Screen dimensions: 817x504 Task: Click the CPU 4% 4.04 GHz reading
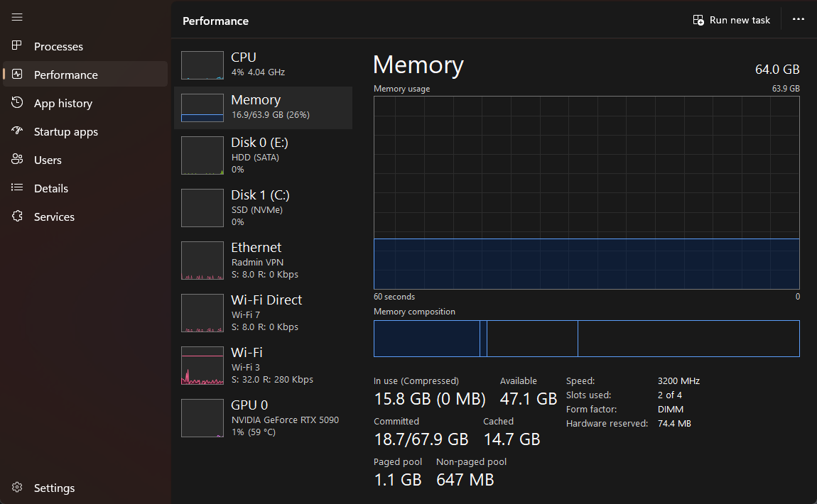(258, 72)
